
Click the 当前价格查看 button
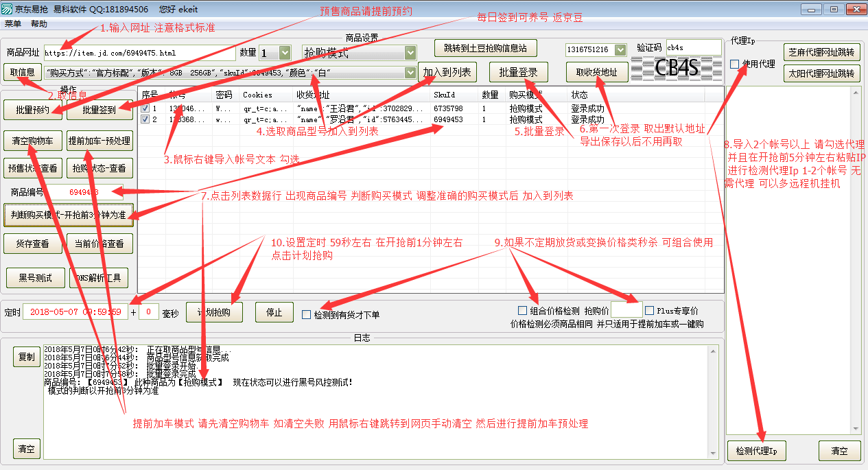99,244
